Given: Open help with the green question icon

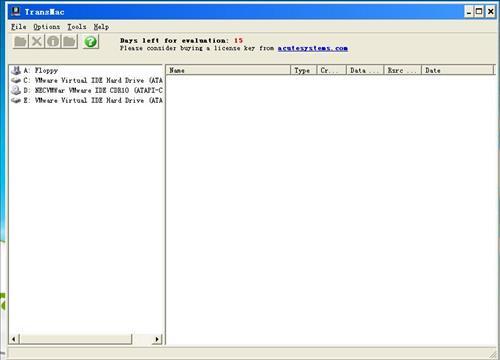Looking at the screenshot, I should 90,42.
